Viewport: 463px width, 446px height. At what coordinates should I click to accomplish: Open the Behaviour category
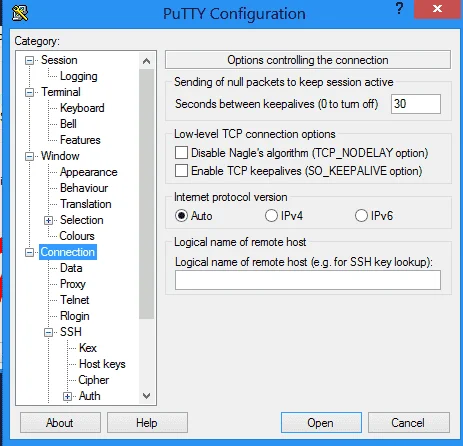click(84, 188)
